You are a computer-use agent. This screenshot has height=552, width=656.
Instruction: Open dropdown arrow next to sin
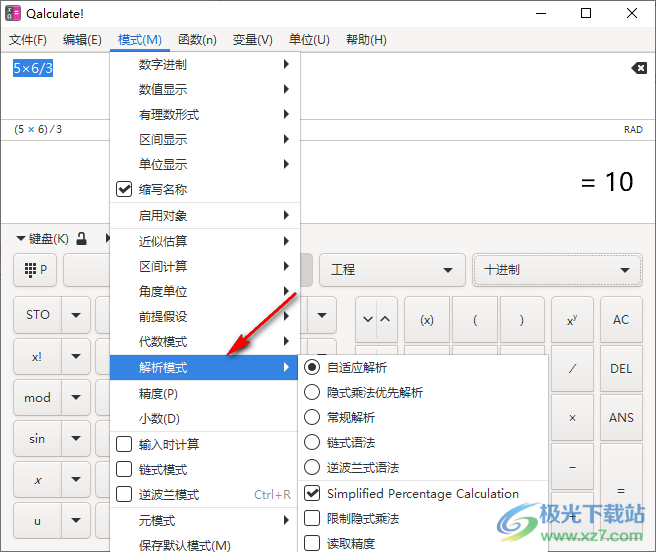tap(76, 439)
